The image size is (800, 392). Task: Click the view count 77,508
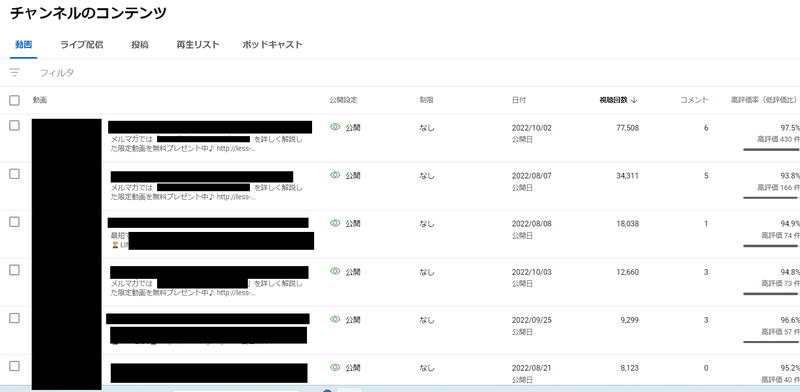628,128
